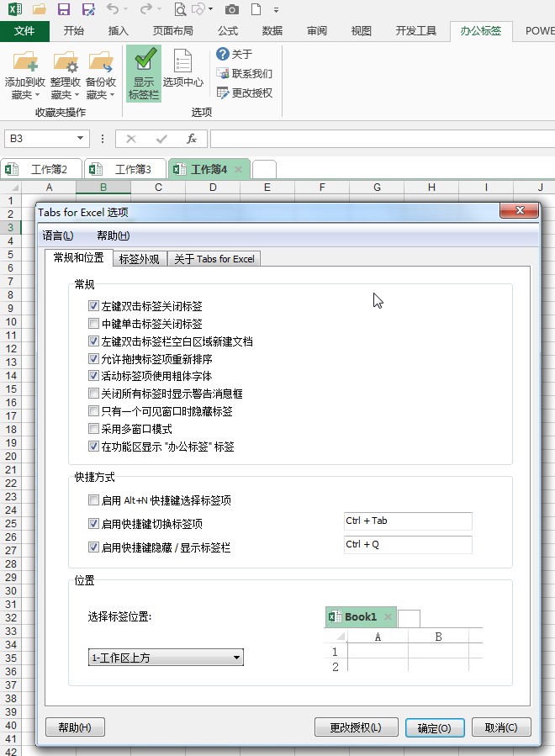Open the dropdown arrow beside the Shapes icon
The width and height of the screenshot is (555, 756).
(211, 9)
